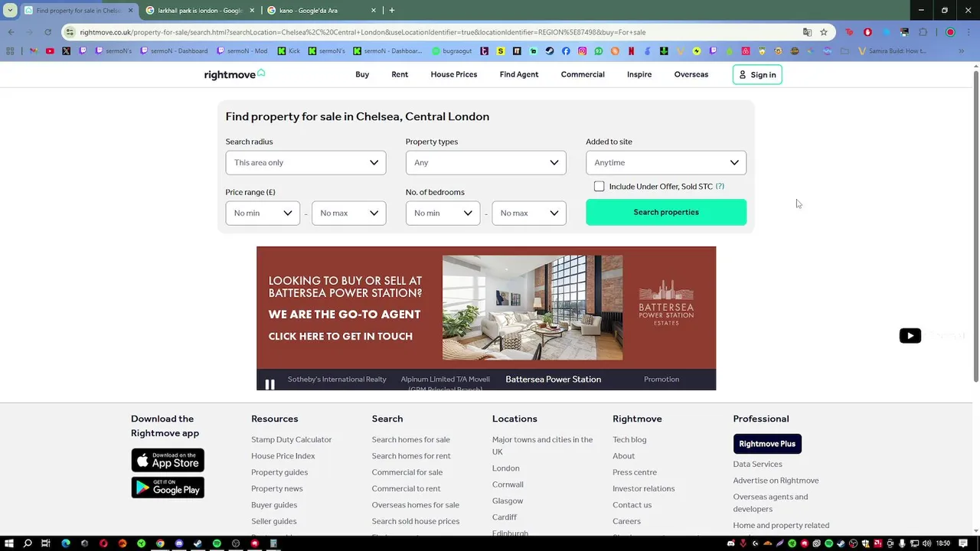Viewport: 980px width, 551px height.
Task: Open the House Prices menu
Action: tap(454, 74)
